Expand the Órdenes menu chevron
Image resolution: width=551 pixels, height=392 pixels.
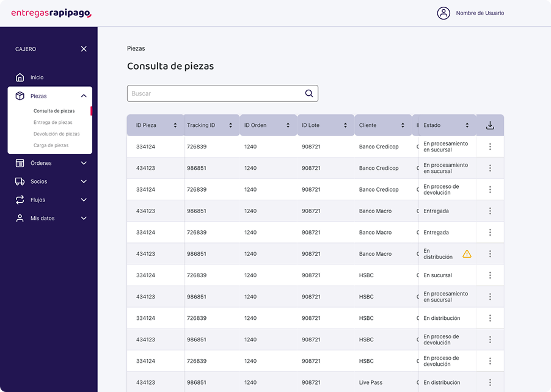[84, 163]
